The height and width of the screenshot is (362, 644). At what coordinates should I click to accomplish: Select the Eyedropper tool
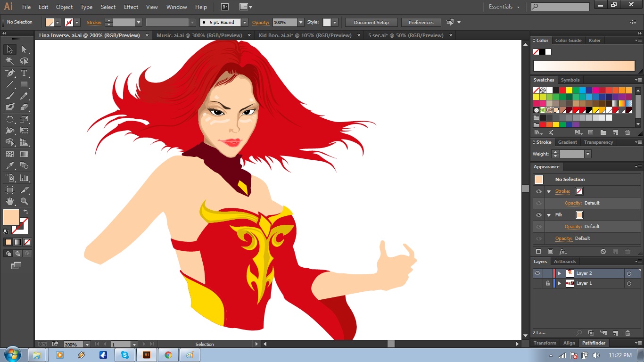tap(10, 166)
